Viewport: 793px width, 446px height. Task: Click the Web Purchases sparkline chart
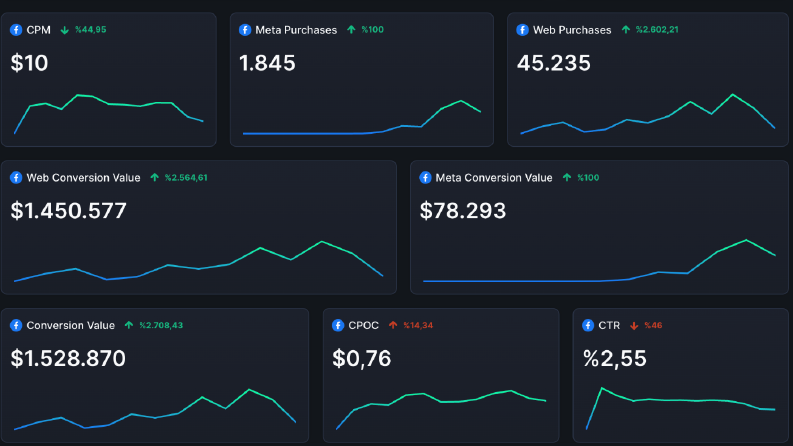[x=648, y=114]
